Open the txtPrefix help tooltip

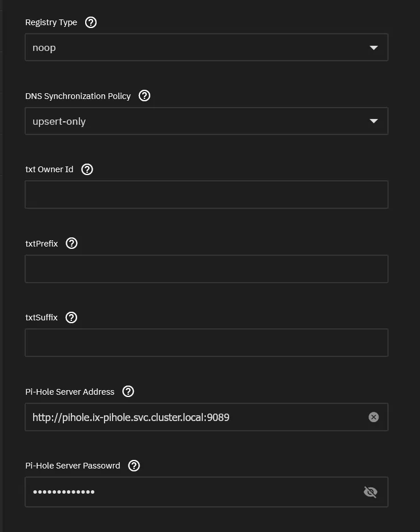pos(71,243)
